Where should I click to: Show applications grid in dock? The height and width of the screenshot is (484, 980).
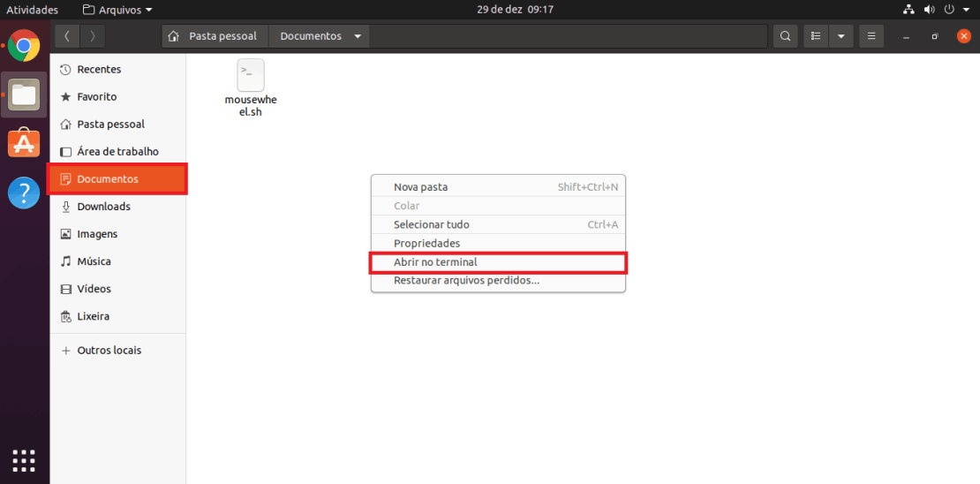[x=24, y=461]
